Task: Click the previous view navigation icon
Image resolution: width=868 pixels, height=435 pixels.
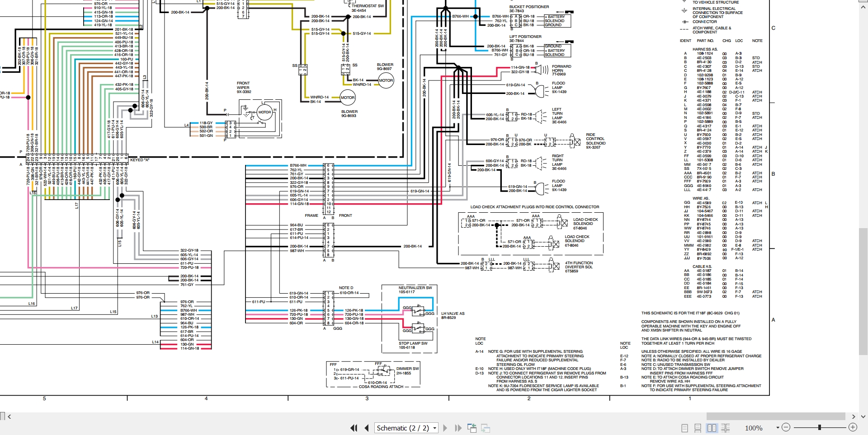Action: pos(472,428)
